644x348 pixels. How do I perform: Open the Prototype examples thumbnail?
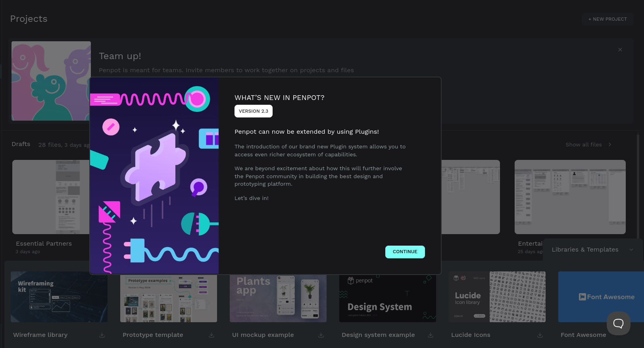click(x=169, y=298)
